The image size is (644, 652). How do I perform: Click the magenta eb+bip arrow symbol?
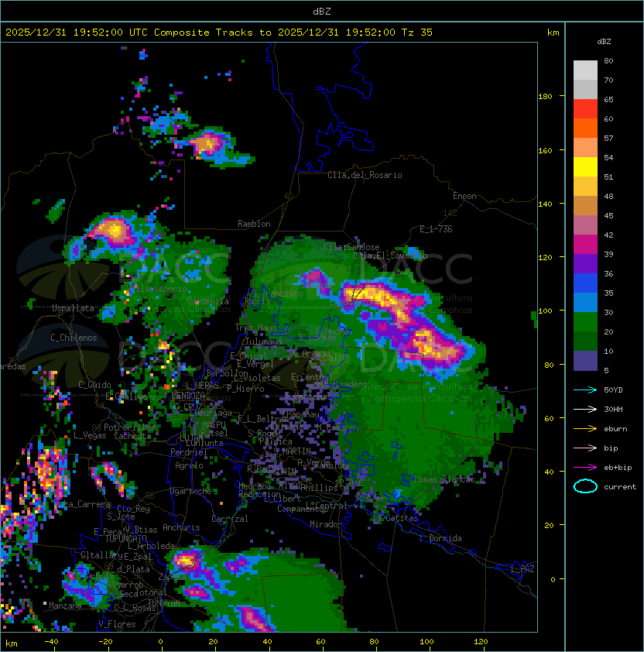pyautogui.click(x=585, y=468)
